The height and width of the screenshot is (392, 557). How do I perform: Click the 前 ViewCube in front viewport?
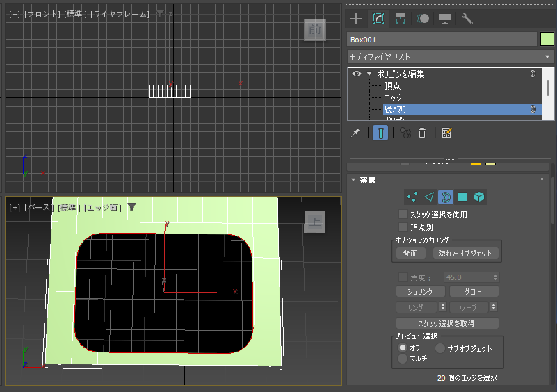pos(315,29)
